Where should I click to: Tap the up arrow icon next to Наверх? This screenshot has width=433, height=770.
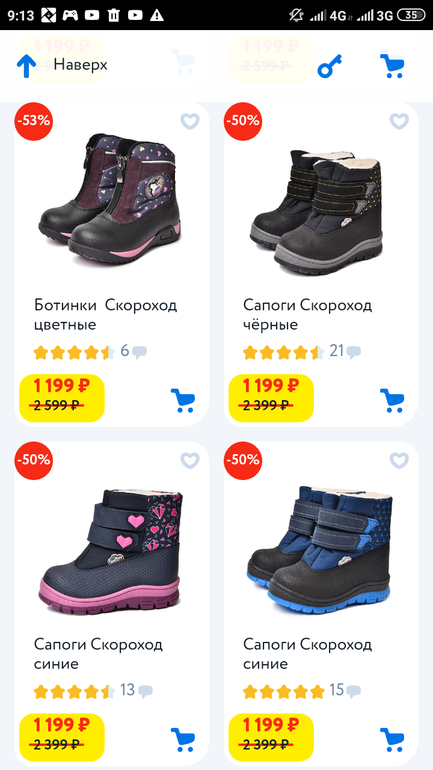(27, 66)
